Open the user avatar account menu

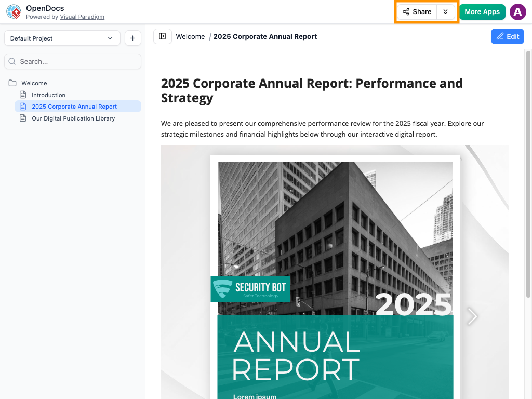(517, 12)
